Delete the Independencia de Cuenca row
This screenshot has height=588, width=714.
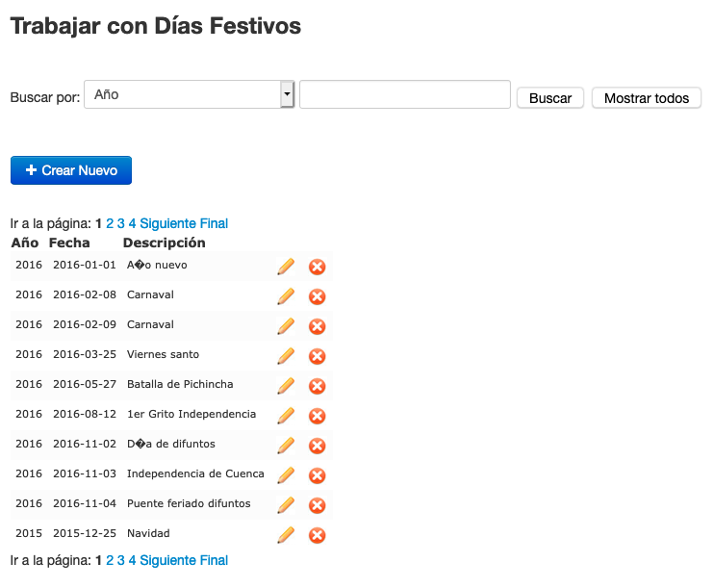(317, 475)
